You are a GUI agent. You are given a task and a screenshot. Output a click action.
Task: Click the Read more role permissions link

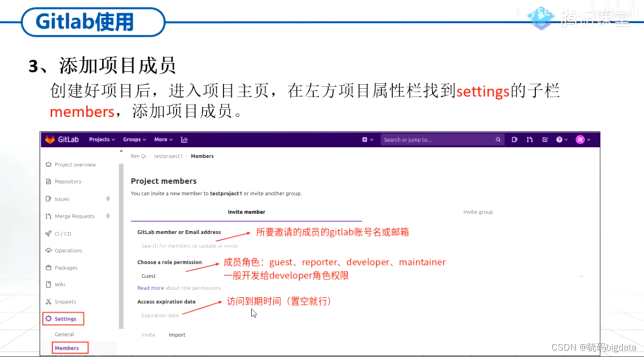coord(150,287)
